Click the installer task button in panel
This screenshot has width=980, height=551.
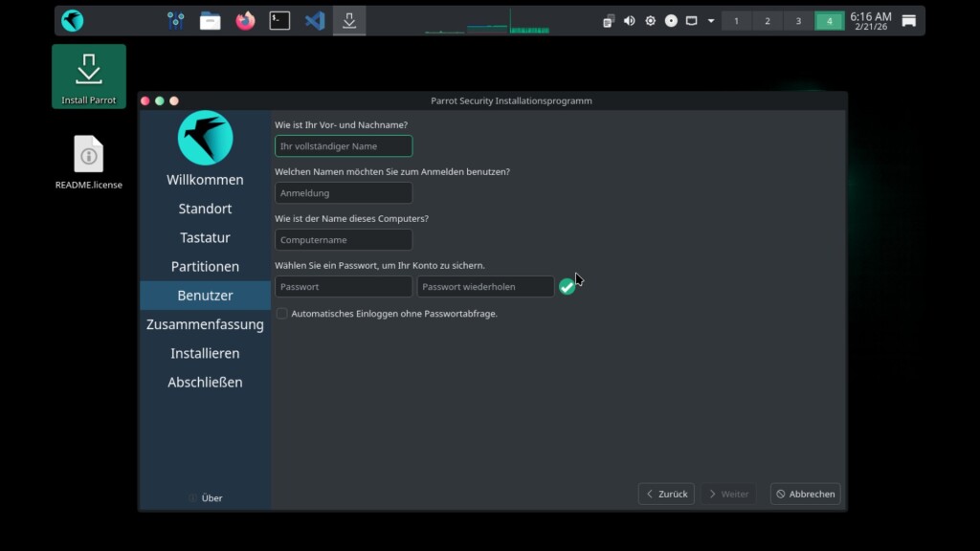pyautogui.click(x=349, y=21)
